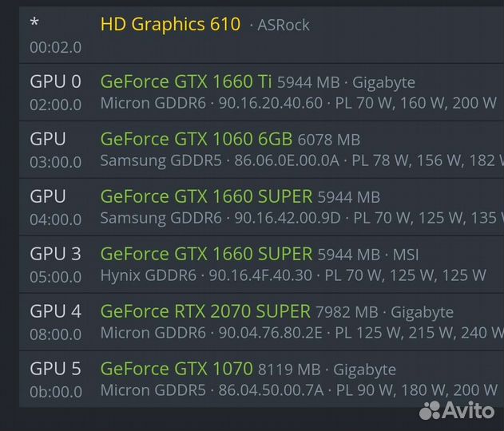The image size is (504, 431).
Task: Click the asterisk marker for integrated graphics
Action: click(34, 23)
